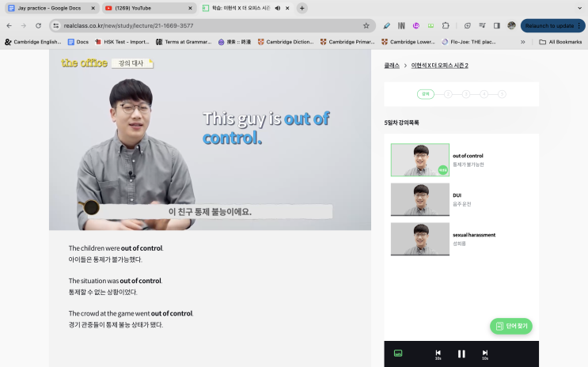Open the Cambridge Primary bookmark

coord(348,42)
